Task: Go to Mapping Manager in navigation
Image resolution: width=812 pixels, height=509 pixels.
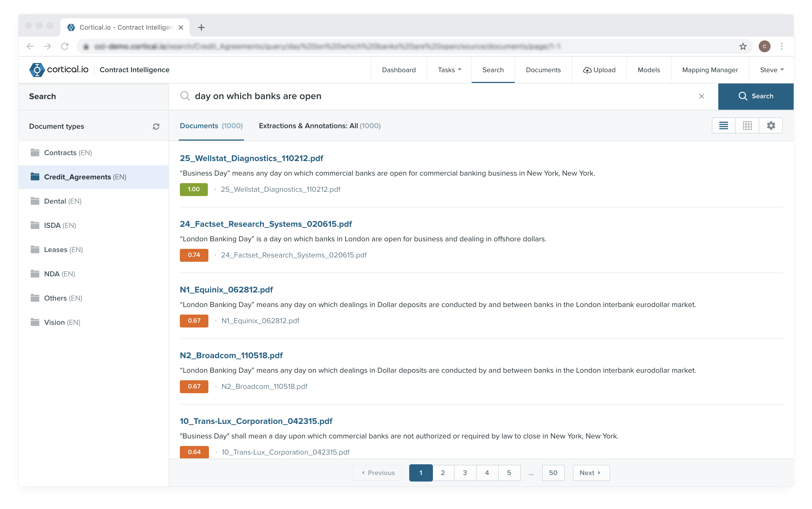Action: (x=710, y=70)
